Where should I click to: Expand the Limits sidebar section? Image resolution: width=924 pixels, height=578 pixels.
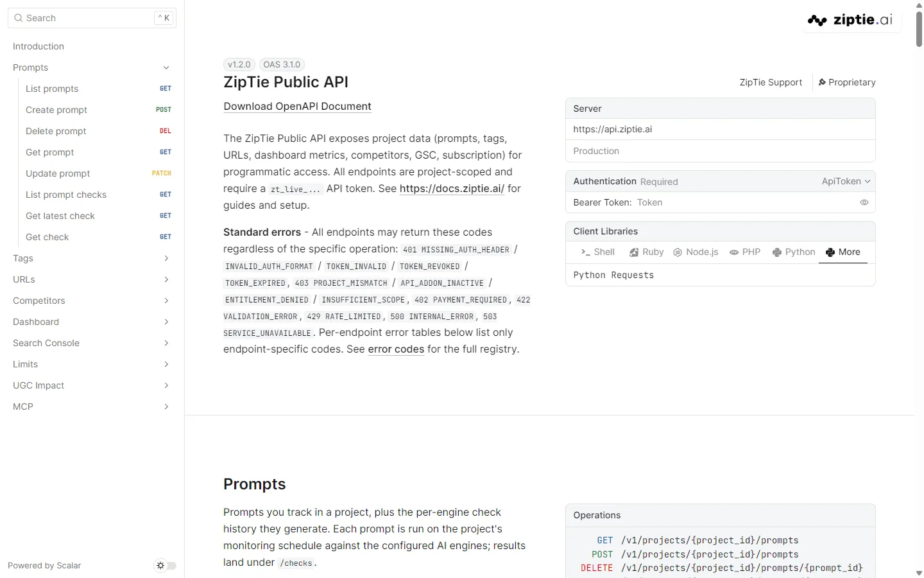coord(92,364)
